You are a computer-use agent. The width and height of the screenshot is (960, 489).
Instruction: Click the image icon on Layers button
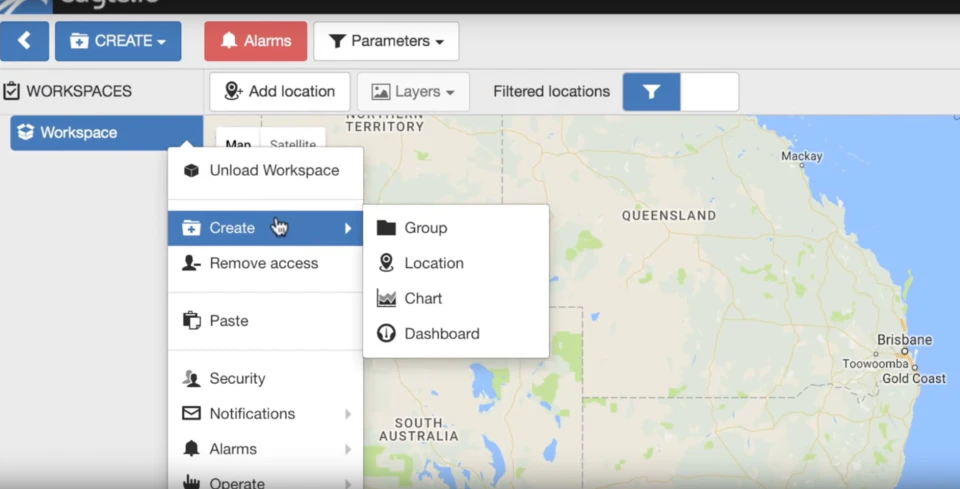coord(381,92)
